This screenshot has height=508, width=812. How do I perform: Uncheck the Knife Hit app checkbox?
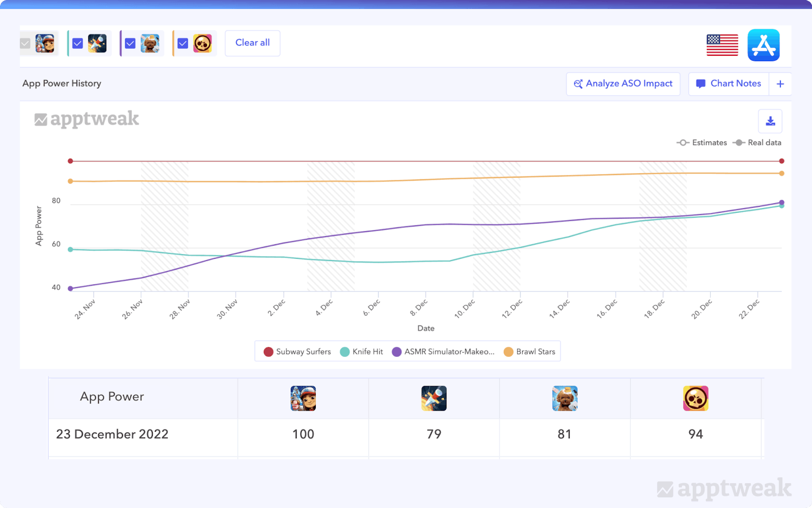pyautogui.click(x=77, y=43)
